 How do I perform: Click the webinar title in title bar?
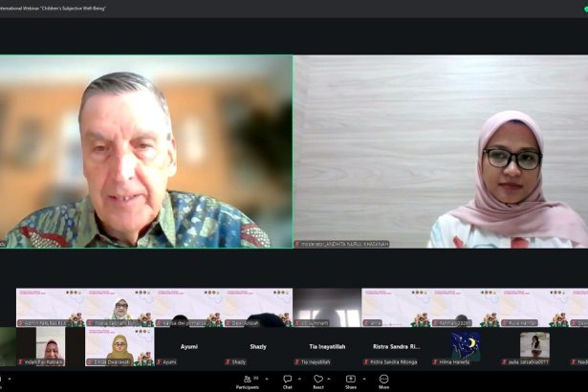[53, 9]
